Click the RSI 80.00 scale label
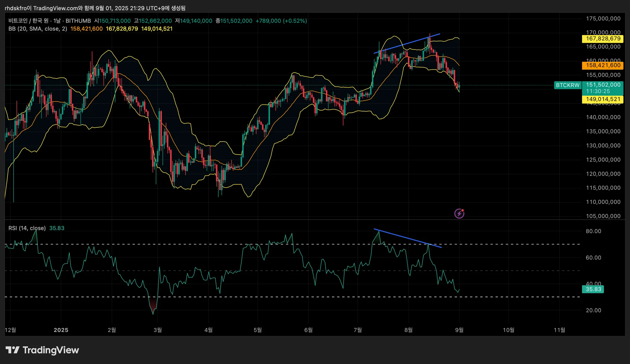Viewport: 630px width, 364px height. [593, 231]
